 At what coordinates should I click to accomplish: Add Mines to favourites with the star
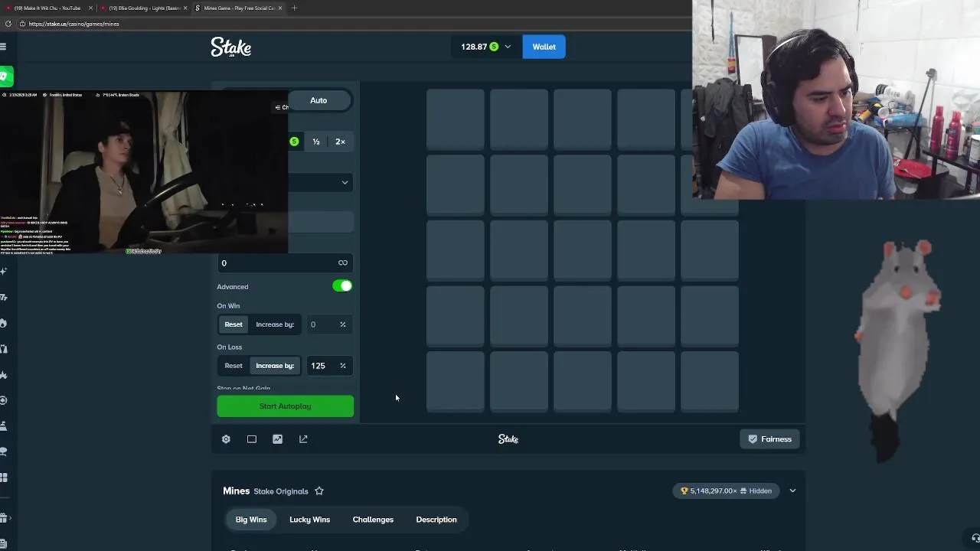[x=319, y=491]
